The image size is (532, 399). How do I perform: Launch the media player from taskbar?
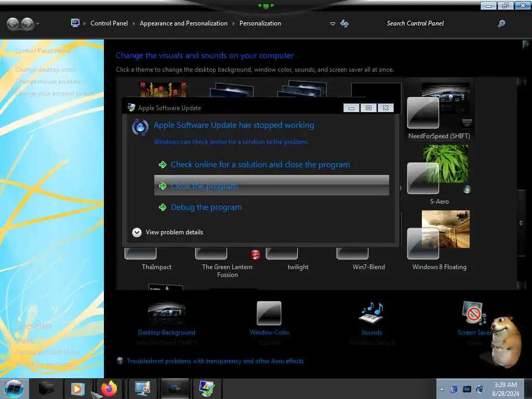[x=77, y=389]
